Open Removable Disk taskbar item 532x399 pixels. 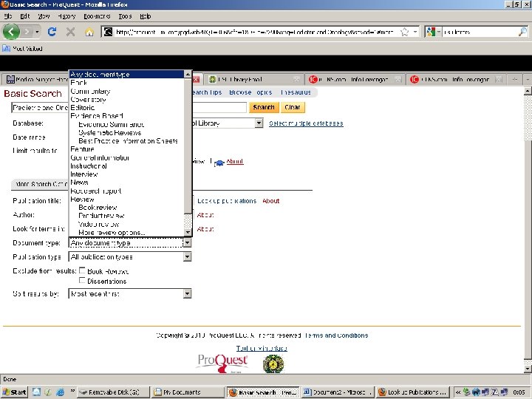click(113, 392)
